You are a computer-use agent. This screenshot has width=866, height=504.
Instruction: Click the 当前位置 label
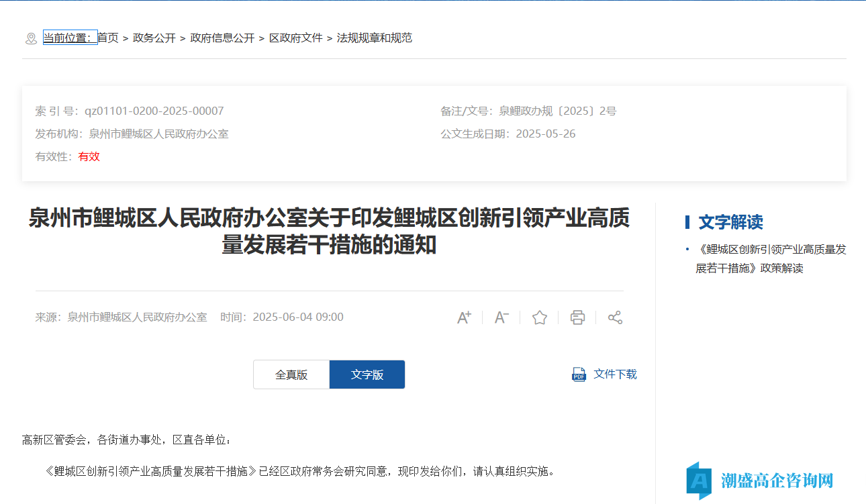[70, 38]
